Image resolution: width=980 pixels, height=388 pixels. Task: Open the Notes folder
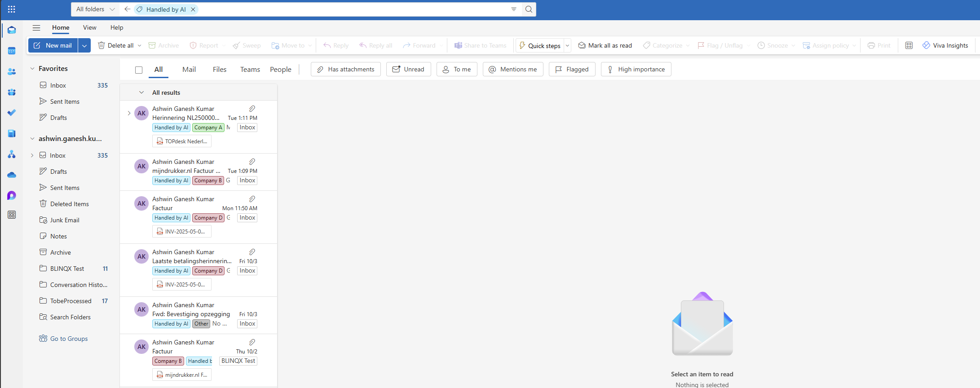pos(70,236)
